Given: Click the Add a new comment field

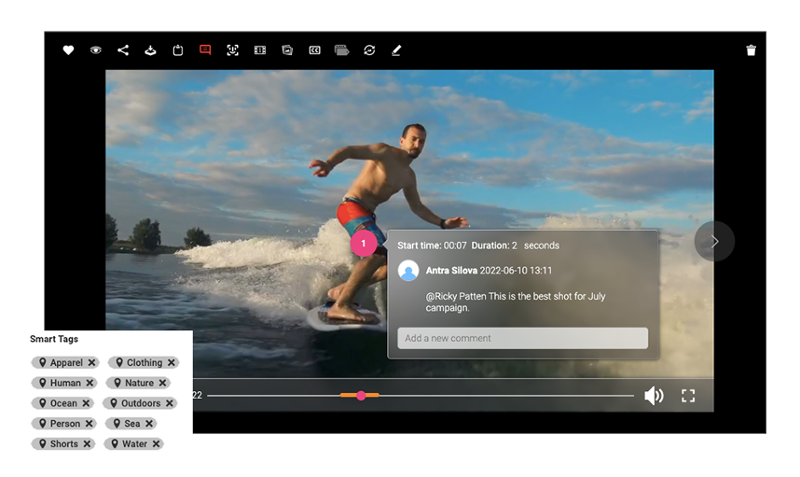Looking at the screenshot, I should [x=522, y=338].
